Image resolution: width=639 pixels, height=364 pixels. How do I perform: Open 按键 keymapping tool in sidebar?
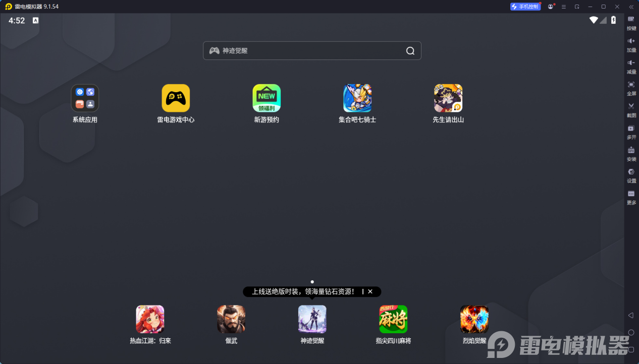tap(631, 23)
